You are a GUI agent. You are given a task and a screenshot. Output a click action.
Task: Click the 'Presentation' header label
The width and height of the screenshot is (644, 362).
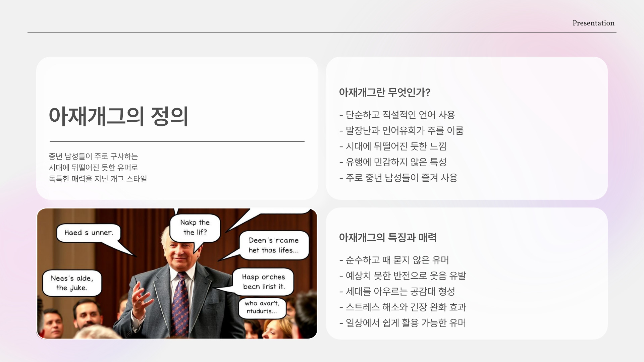[593, 23]
